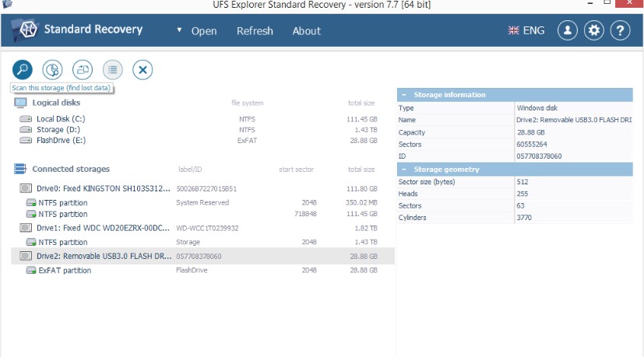Click the Cylinders value 3770
This screenshot has width=644, height=357.
click(524, 218)
